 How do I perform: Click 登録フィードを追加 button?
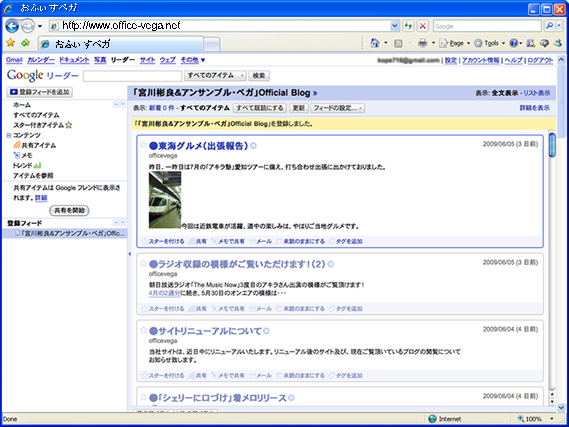[x=40, y=92]
